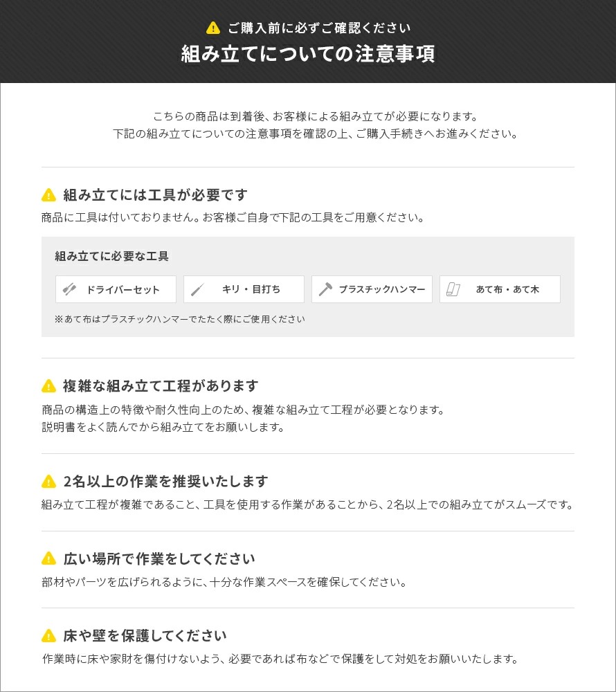Click the 組み立てについての注意事項 main title
The width and height of the screenshot is (616, 692).
308,54
